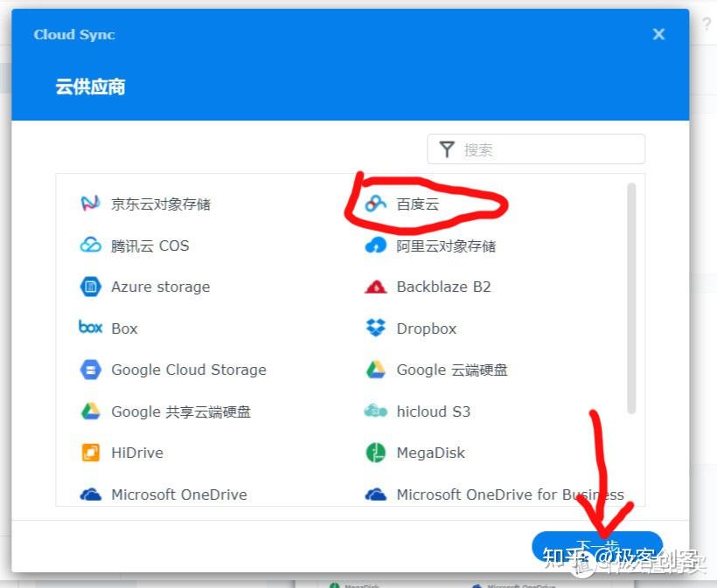The width and height of the screenshot is (717, 588).
Task: Open the help question mark behind dialog
Action: 707,24
